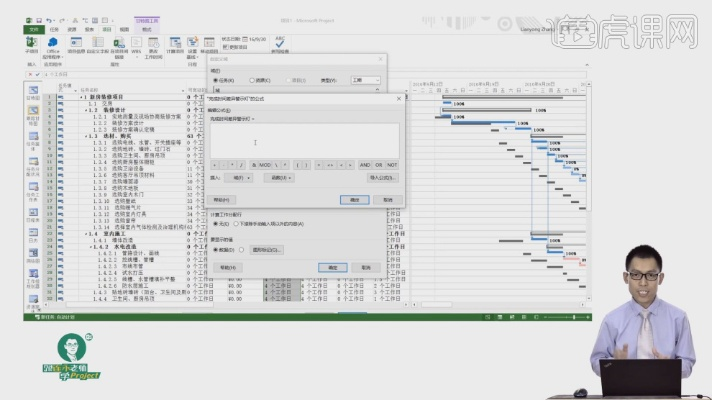Confirm the formula dialog with OK (确定)

pos(354,200)
